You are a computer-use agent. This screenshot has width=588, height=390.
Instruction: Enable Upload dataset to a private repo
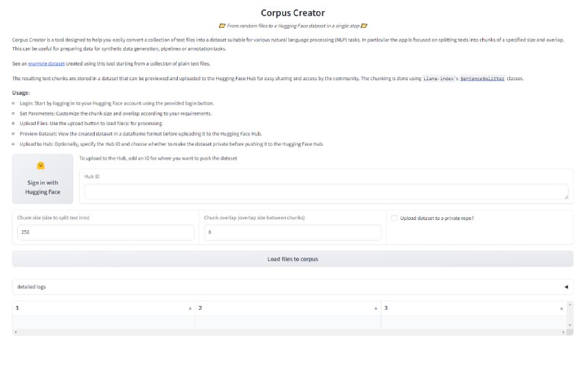click(395, 218)
